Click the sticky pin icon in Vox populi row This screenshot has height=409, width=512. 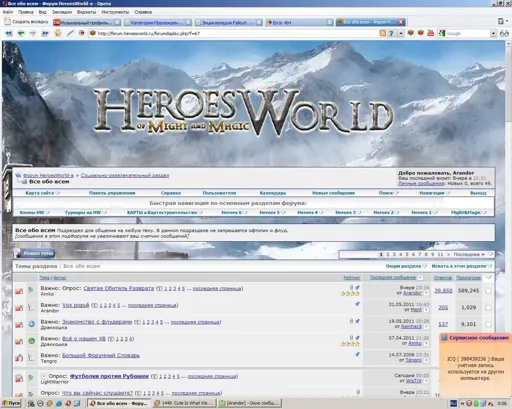tap(357, 304)
